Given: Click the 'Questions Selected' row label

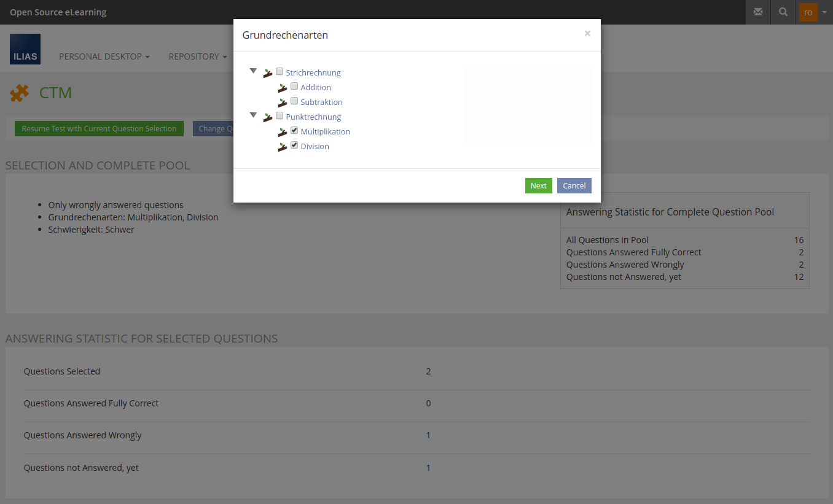Looking at the screenshot, I should point(62,371).
